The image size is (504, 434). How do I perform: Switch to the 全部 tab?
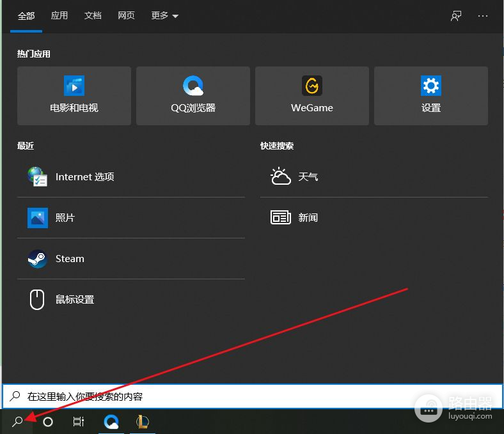click(26, 16)
